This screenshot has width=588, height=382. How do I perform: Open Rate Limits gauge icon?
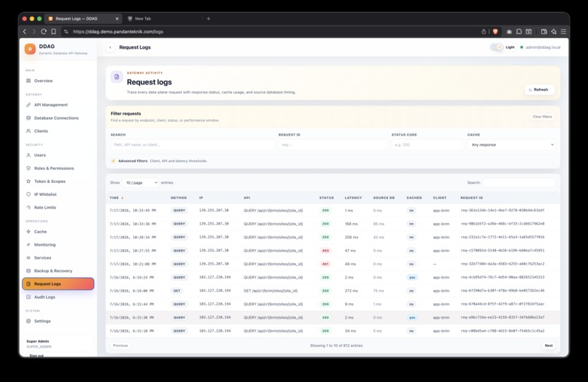click(28, 207)
